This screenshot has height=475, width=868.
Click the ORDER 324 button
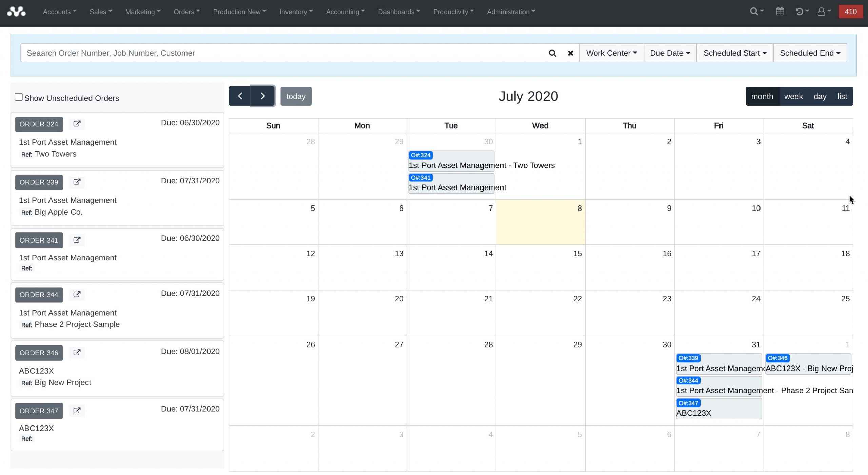(39, 124)
